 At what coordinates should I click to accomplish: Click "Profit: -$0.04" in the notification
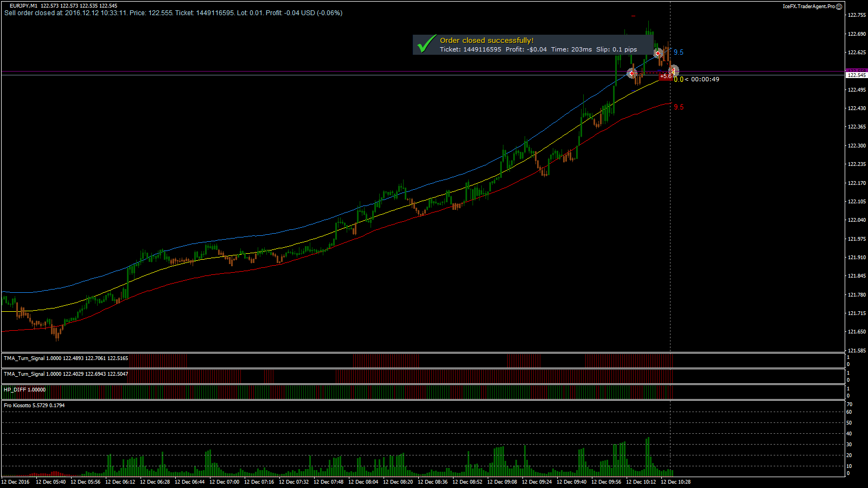526,49
